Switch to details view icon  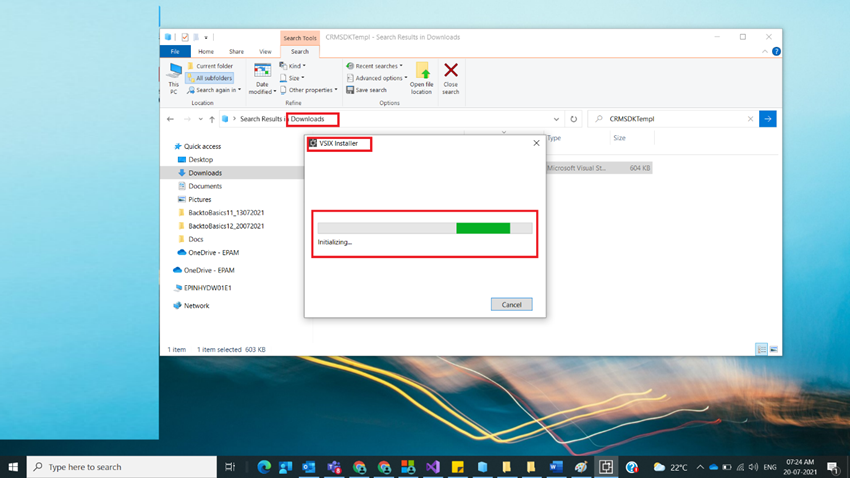click(761, 350)
